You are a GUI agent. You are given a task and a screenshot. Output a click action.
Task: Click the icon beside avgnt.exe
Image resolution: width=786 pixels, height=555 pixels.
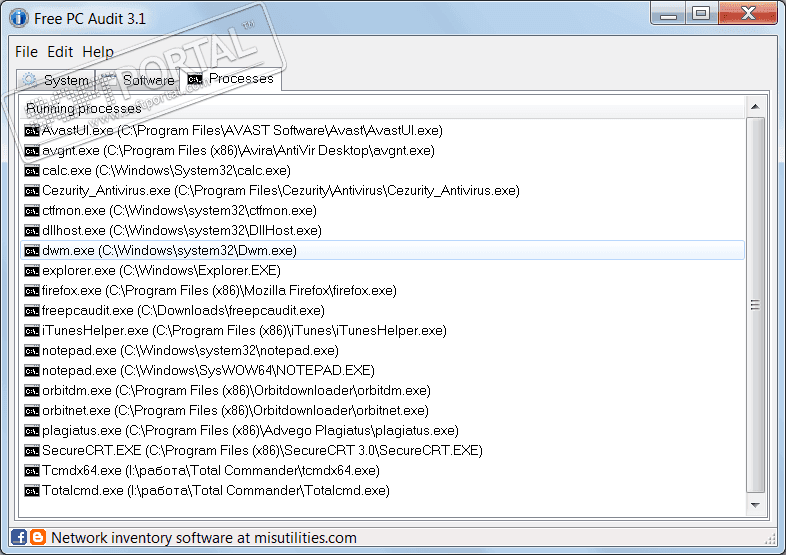(32, 151)
